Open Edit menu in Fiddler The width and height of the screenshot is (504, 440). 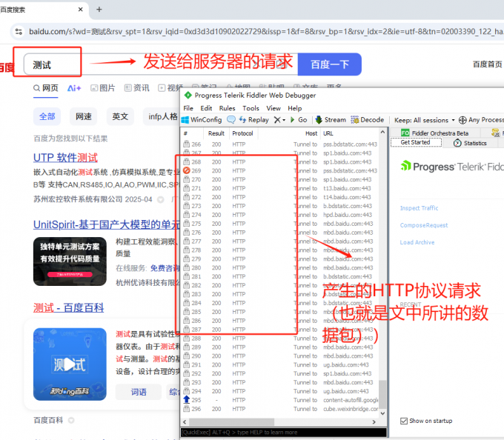[x=206, y=108]
